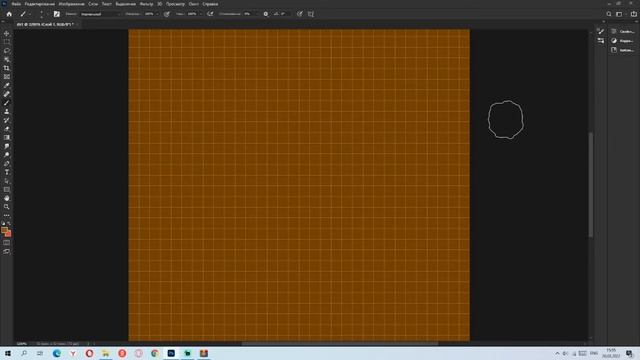Viewport: 640px width, 360px height.
Task: Reset default foreground and background colors
Action: click(x=3, y=224)
